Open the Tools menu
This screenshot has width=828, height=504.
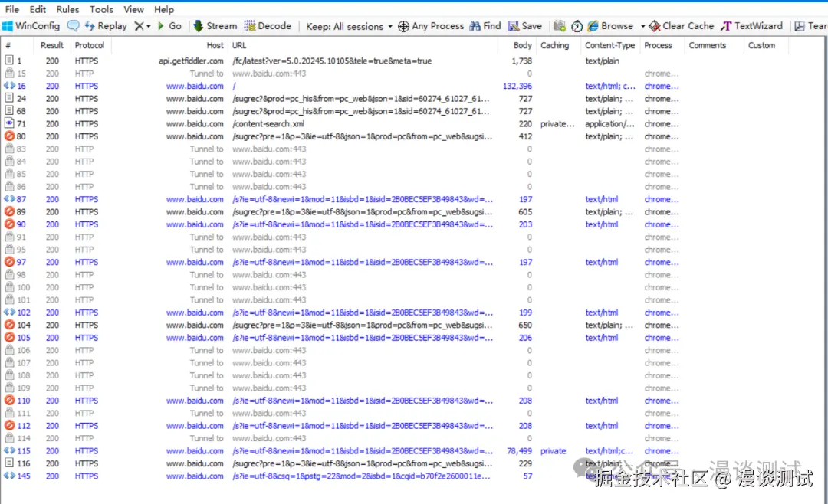coord(101,9)
